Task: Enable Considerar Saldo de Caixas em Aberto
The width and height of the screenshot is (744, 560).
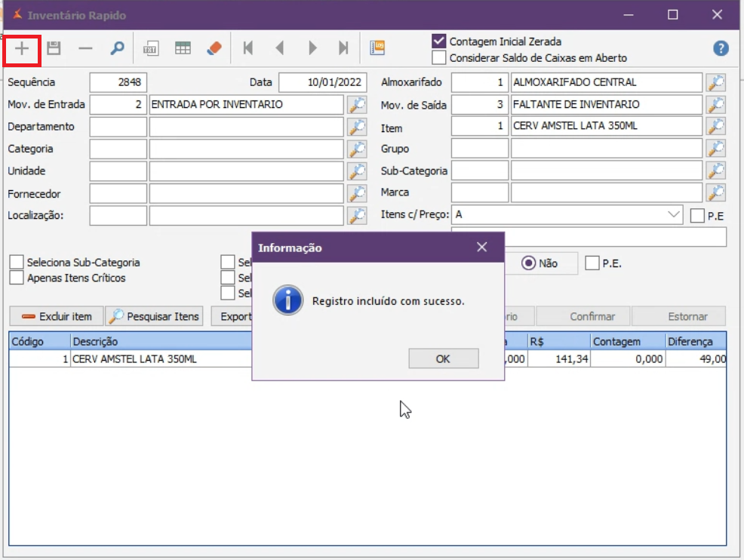Action: 439,58
